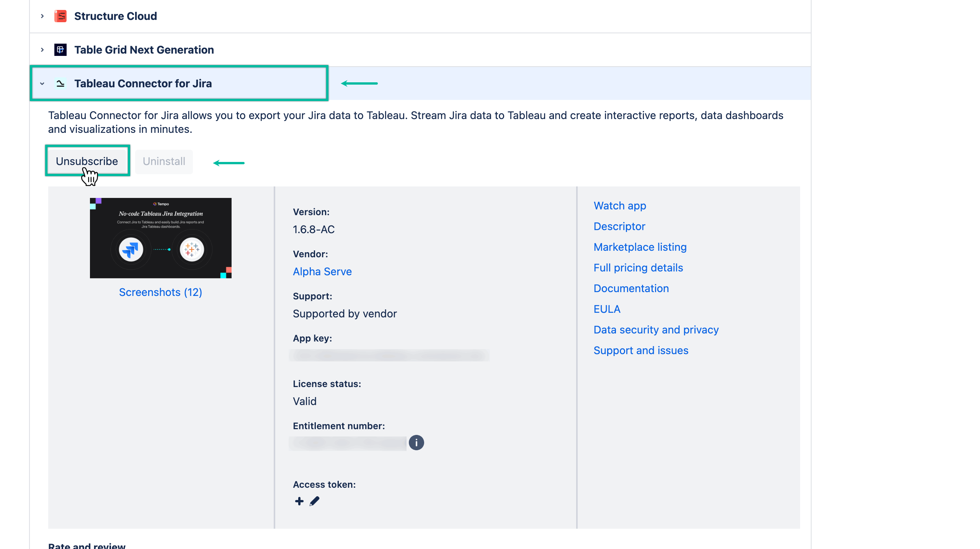Read the EULA
Viewport: 980px width, 549px height.
pos(607,309)
